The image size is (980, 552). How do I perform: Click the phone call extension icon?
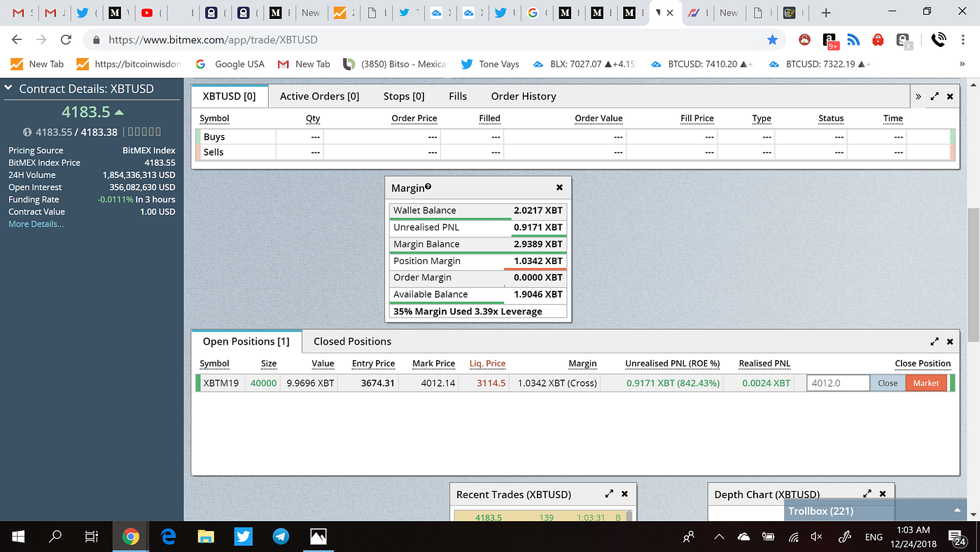939,40
